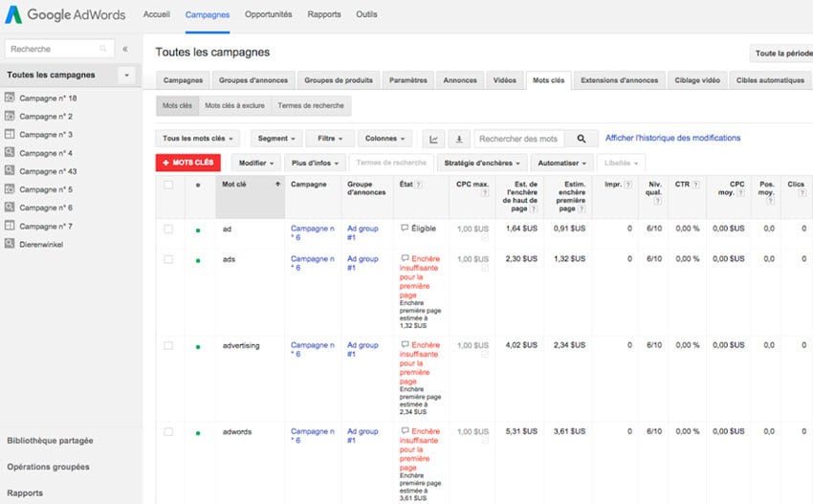Screen dimensions: 813x504
Task: Click the icon beside Campagne n° 6 in sidebar
Action: coord(10,207)
